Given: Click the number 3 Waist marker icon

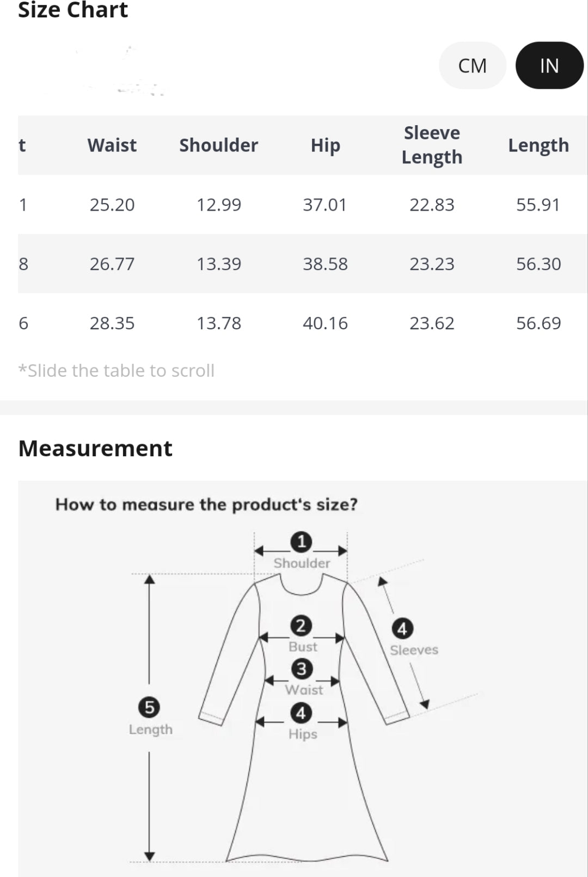Looking at the screenshot, I should [301, 669].
